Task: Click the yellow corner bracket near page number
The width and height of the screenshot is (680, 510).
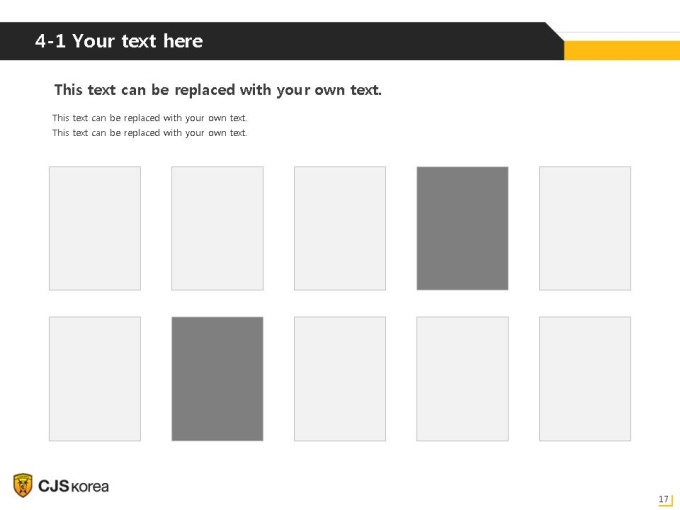Action: [668, 502]
